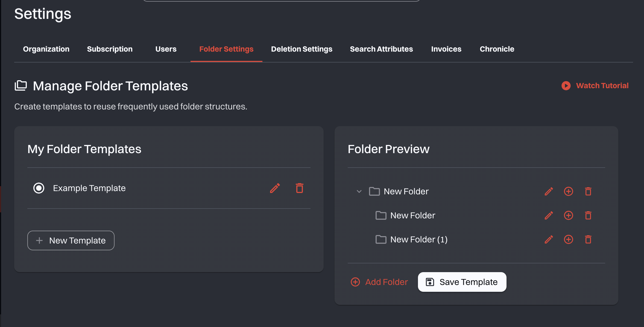
Task: Create a New Template
Action: pos(71,240)
